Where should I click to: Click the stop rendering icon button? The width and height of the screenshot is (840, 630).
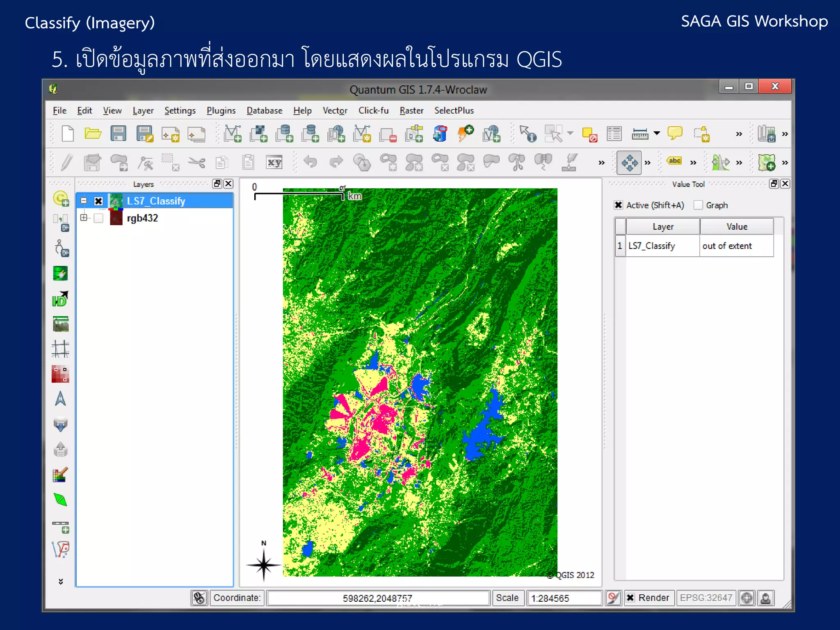(613, 598)
